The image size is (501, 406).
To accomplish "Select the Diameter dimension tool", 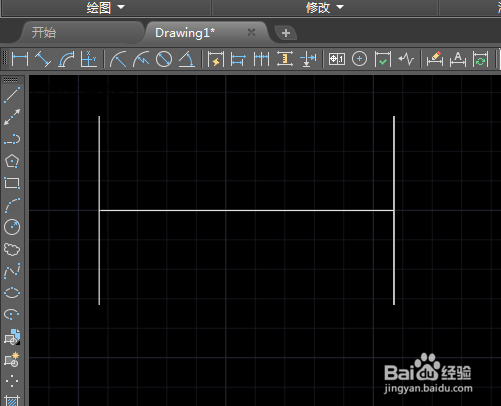I will coord(164,59).
